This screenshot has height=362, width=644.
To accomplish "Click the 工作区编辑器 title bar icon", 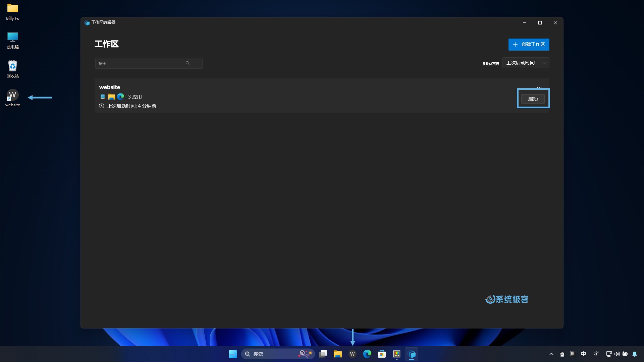I will click(87, 23).
